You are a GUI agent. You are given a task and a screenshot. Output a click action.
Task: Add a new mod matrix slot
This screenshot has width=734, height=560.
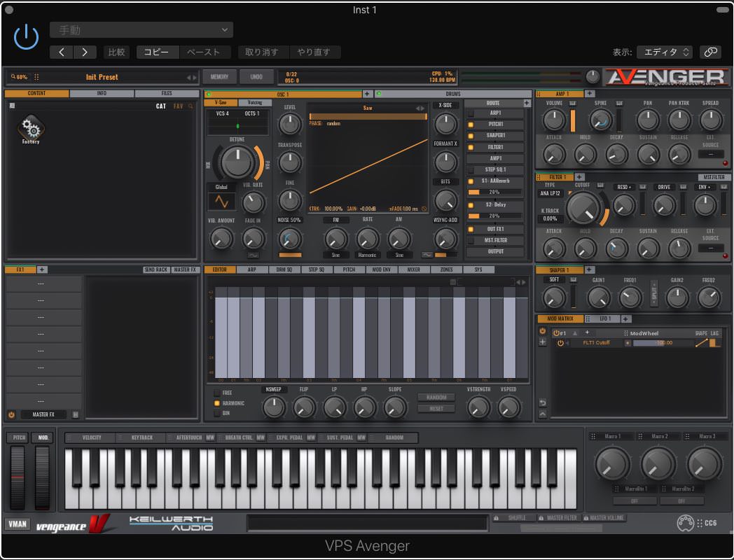[543, 342]
